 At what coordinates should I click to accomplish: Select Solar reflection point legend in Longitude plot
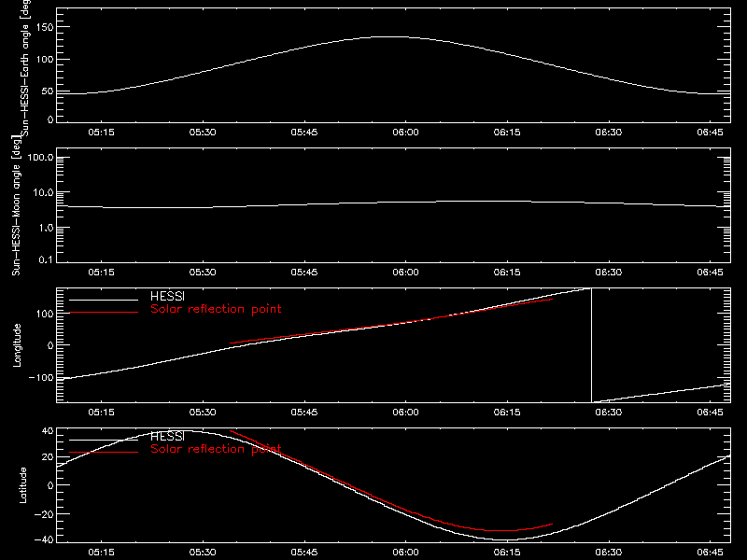click(x=216, y=309)
